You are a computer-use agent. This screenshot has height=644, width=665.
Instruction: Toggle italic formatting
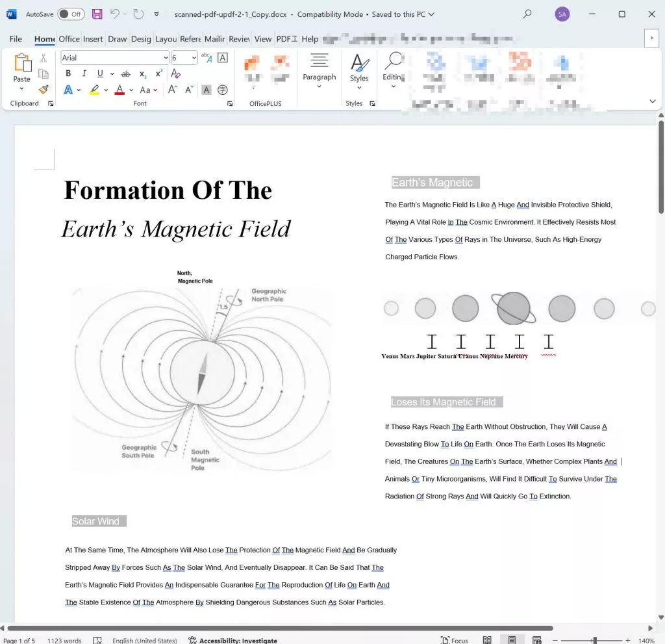point(84,73)
